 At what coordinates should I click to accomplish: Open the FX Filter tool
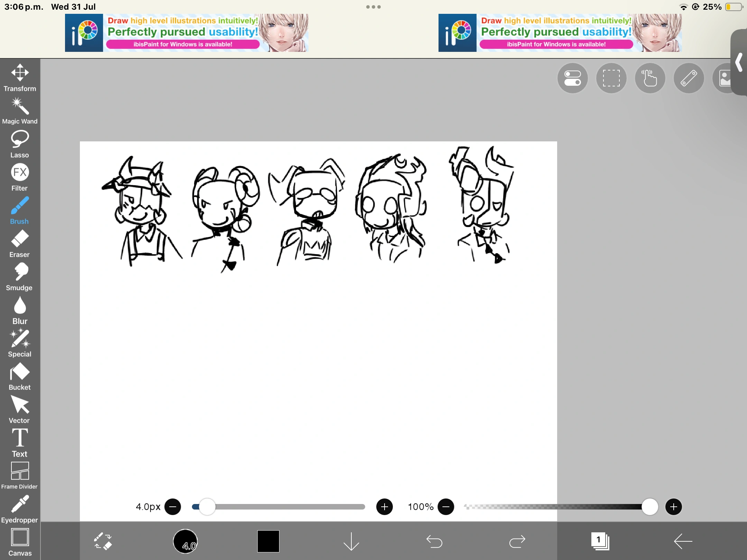(20, 177)
